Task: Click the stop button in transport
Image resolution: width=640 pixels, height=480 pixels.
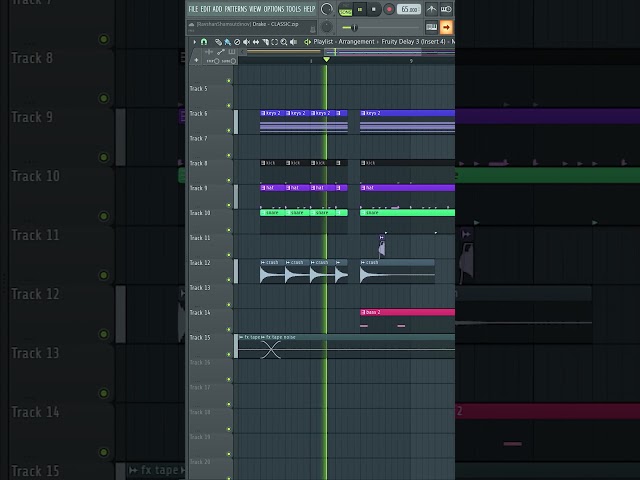Action: (x=374, y=9)
